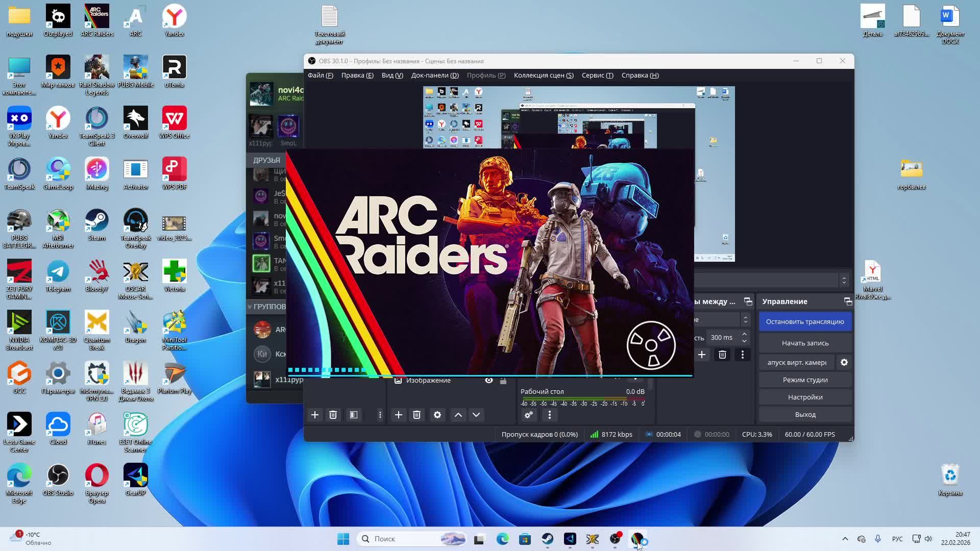Viewport: 980px width, 551px height.
Task: Add a new transition with plus icon
Action: [702, 355]
